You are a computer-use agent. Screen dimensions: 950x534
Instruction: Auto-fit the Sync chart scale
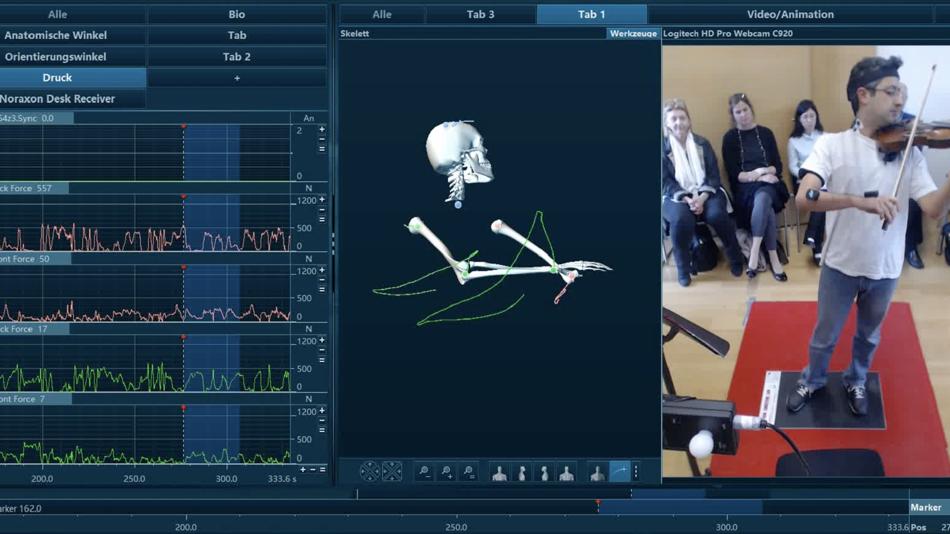[x=322, y=149]
